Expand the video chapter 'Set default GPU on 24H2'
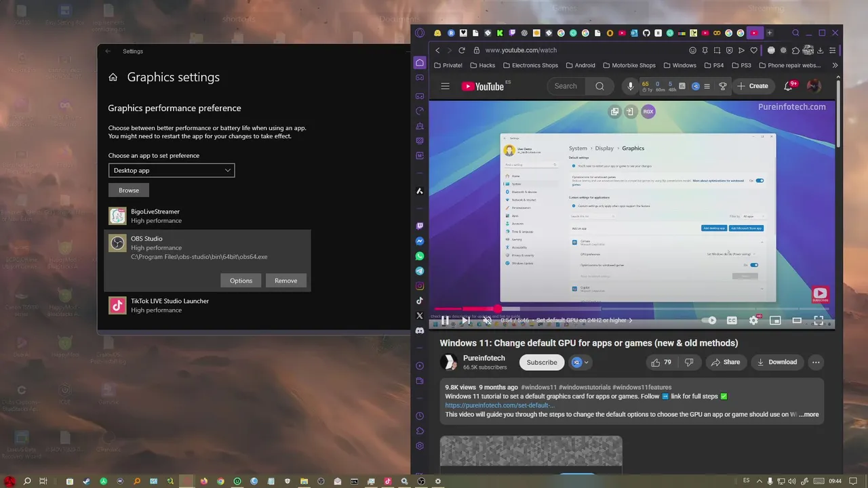Image resolution: width=868 pixels, height=488 pixels. click(x=584, y=320)
